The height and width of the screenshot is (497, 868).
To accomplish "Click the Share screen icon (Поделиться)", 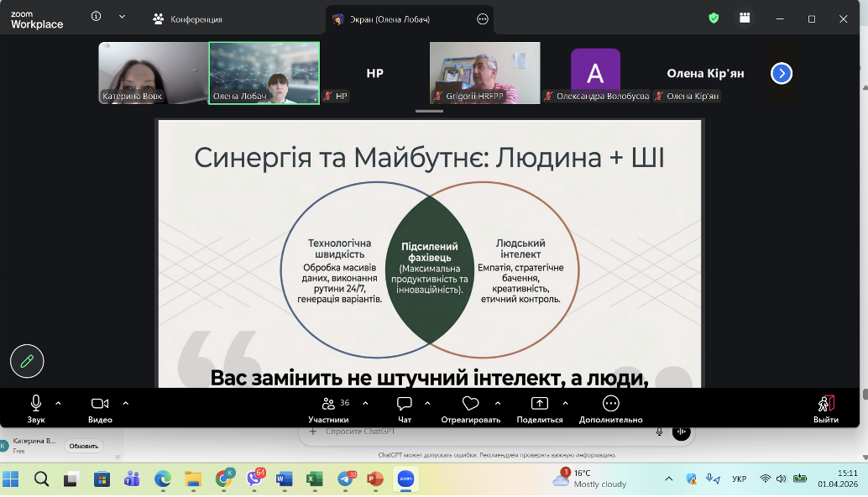I will (540, 404).
